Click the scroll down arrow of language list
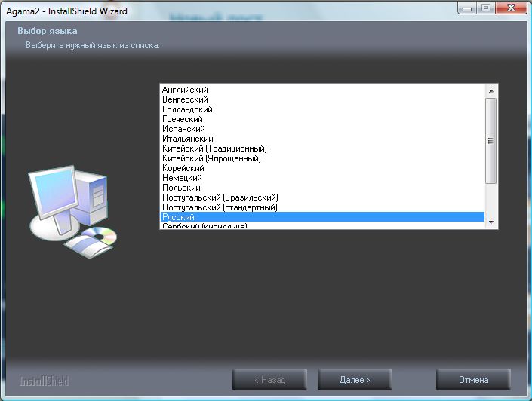 click(491, 222)
